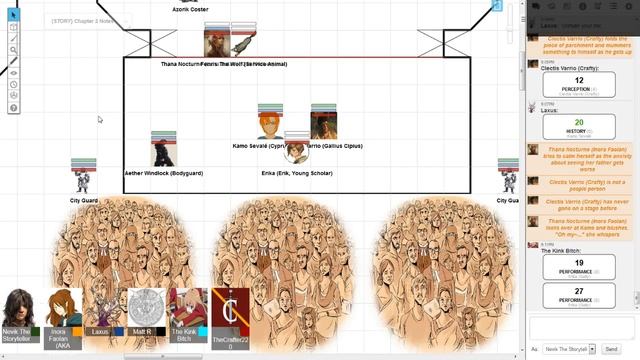Choose the freehand drawing tool

coord(13,38)
